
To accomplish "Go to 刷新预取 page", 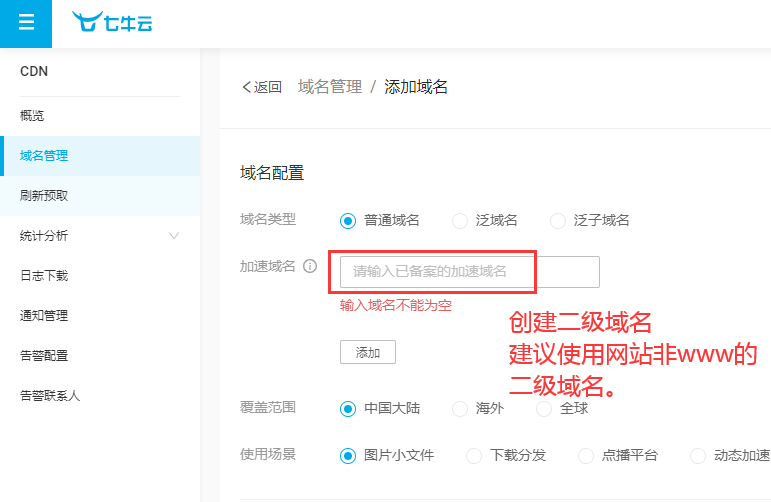I will point(44,196).
